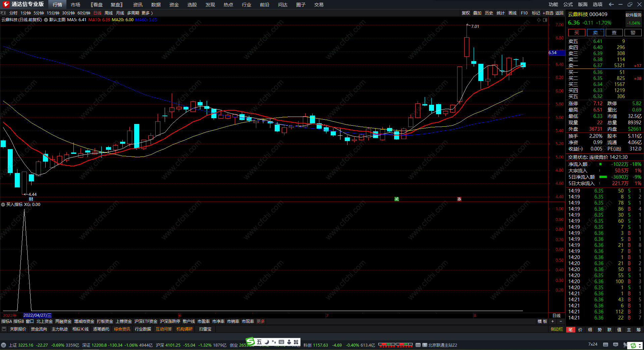
Task: Open the Sogou toolbox grid icon
Action: pyautogui.click(x=296, y=342)
